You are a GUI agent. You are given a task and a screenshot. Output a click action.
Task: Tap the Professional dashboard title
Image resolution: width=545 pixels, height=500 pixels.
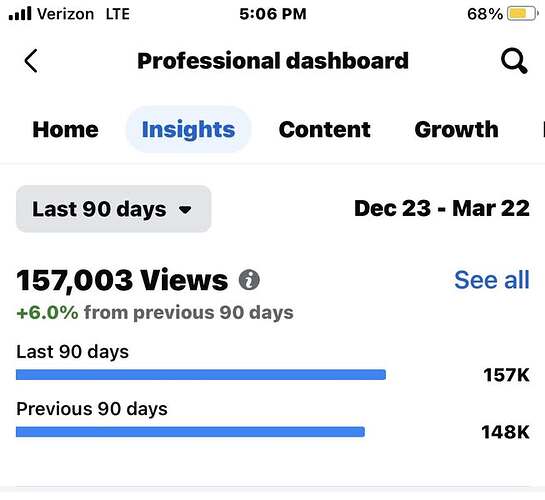coord(273,61)
